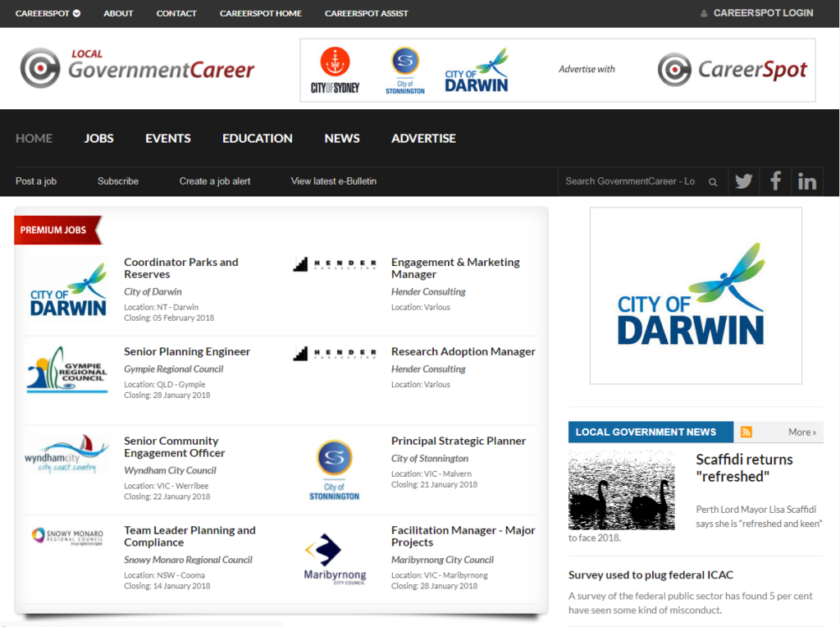Click CareerSpot Login link
This screenshot has height=627, width=840.
tap(763, 13)
